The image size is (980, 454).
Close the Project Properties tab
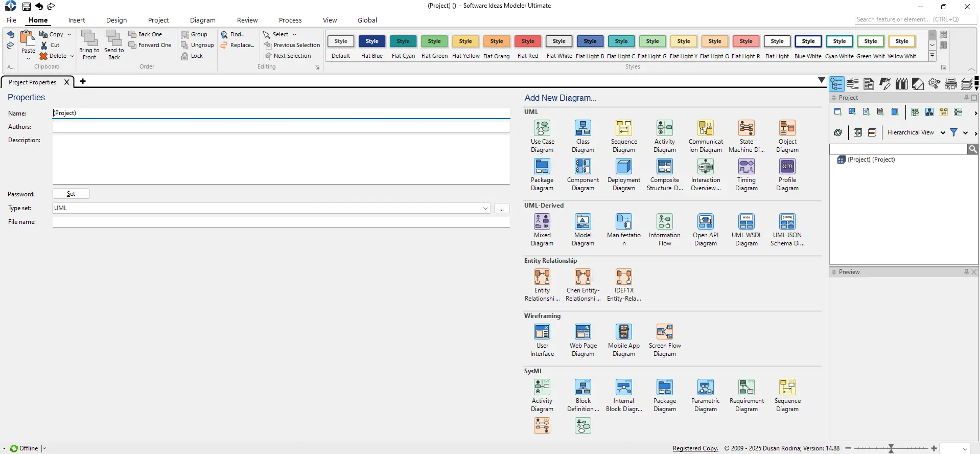[66, 82]
